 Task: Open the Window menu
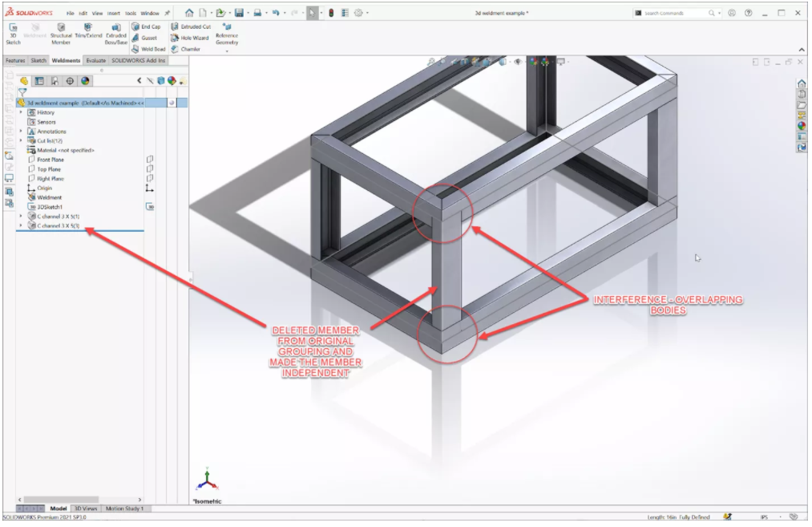[150, 14]
